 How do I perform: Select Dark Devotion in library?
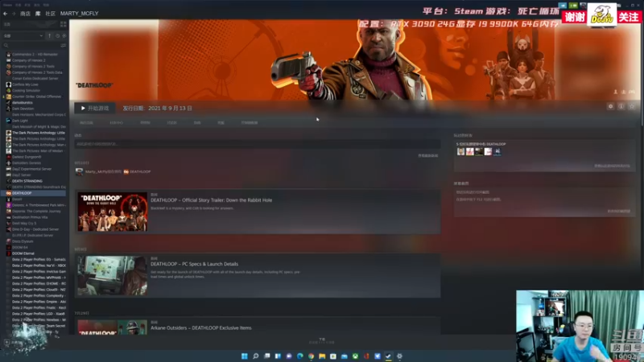23,109
